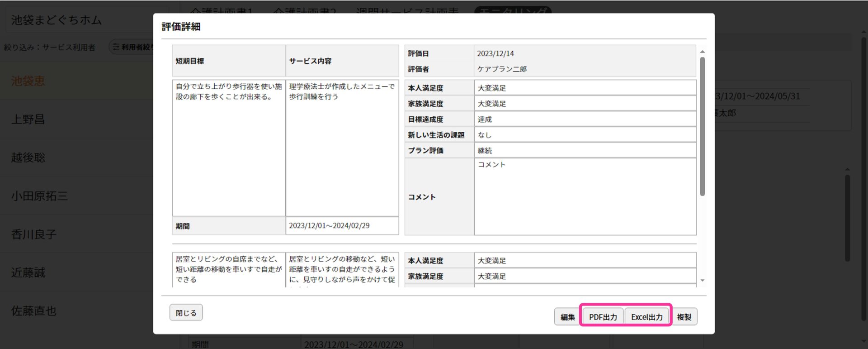Click the scroll-up arrow in the evaluation details
Image resolution: width=868 pixels, height=349 pixels.
[x=702, y=52]
